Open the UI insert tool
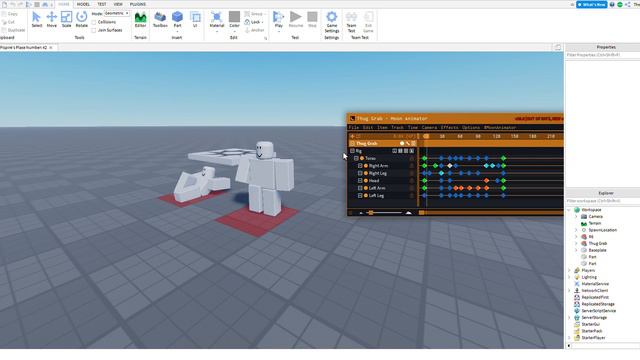The width and height of the screenshot is (640, 360). coord(195,19)
